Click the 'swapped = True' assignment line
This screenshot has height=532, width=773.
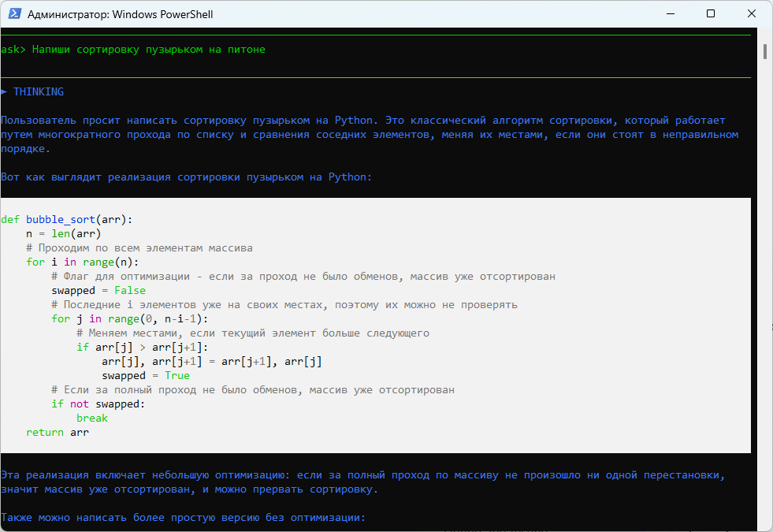(146, 376)
